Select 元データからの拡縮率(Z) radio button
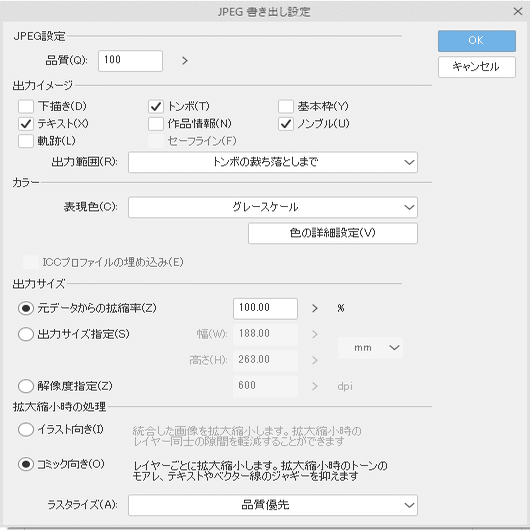The width and height of the screenshot is (530, 530). pos(26,308)
